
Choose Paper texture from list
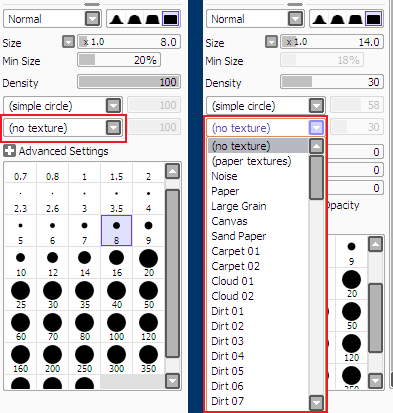258,191
